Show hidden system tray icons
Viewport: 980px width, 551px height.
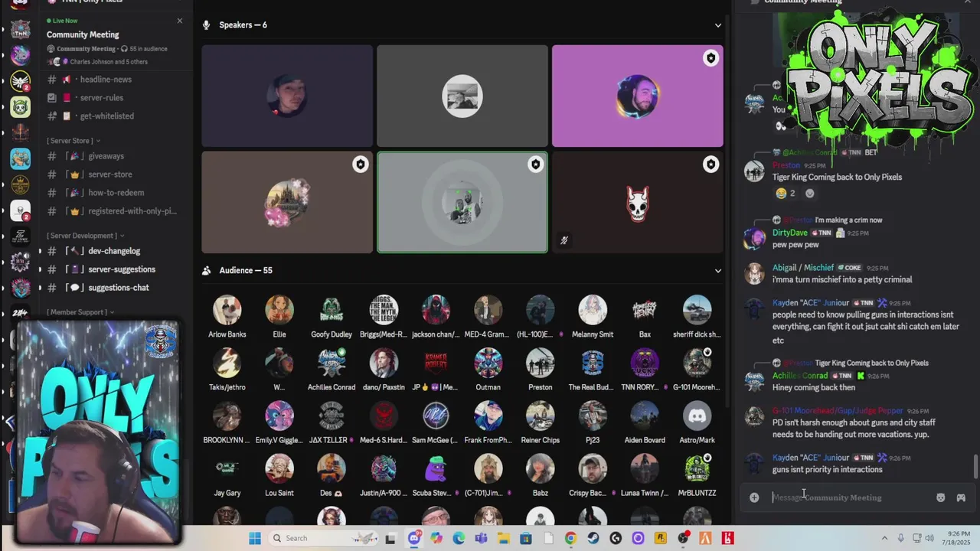point(884,538)
